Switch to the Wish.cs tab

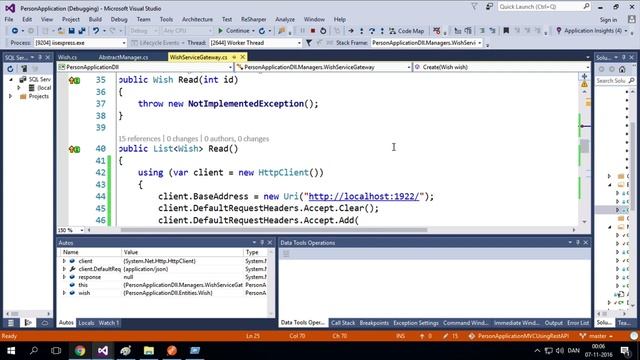coord(67,57)
